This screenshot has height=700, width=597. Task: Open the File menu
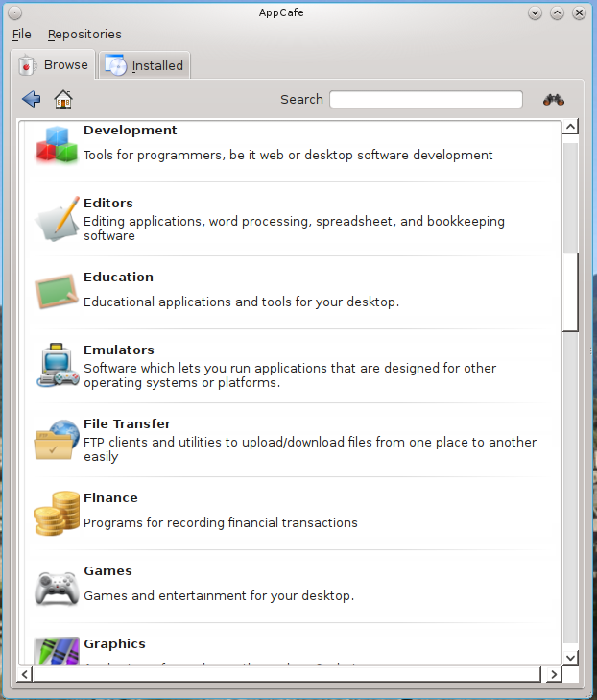tap(21, 34)
